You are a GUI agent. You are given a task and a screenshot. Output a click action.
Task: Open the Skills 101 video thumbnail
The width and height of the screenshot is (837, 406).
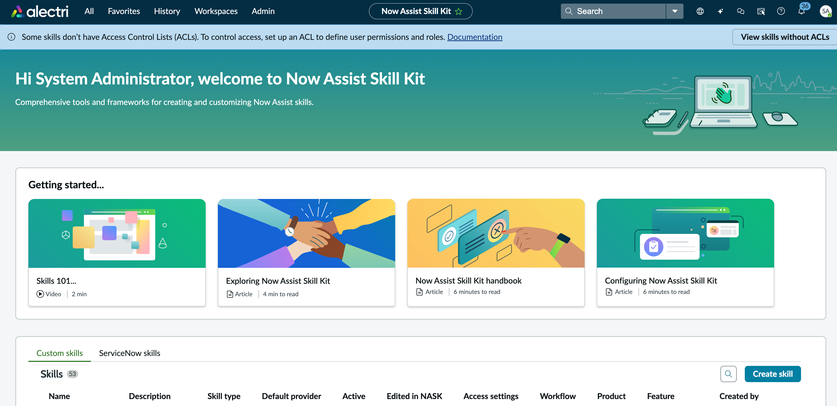pos(117,233)
